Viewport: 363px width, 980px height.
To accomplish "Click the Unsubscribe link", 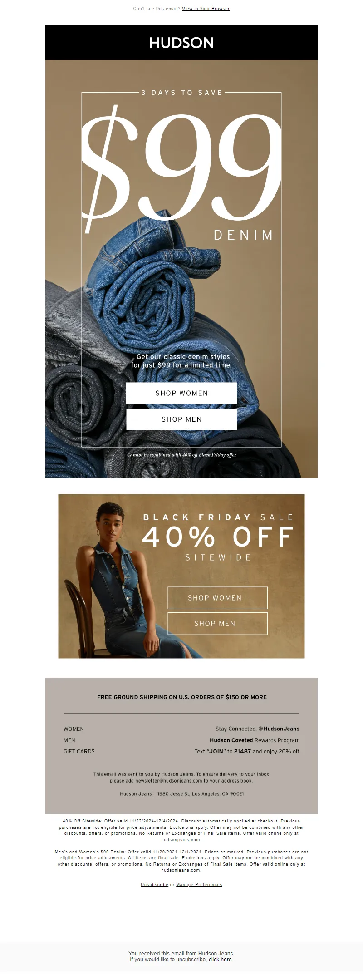I will [154, 885].
